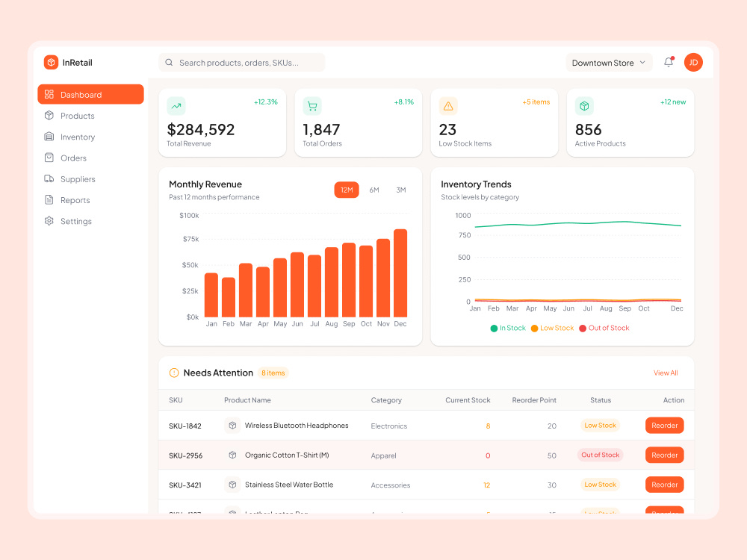
Task: Open the JD user avatar
Action: click(x=693, y=63)
